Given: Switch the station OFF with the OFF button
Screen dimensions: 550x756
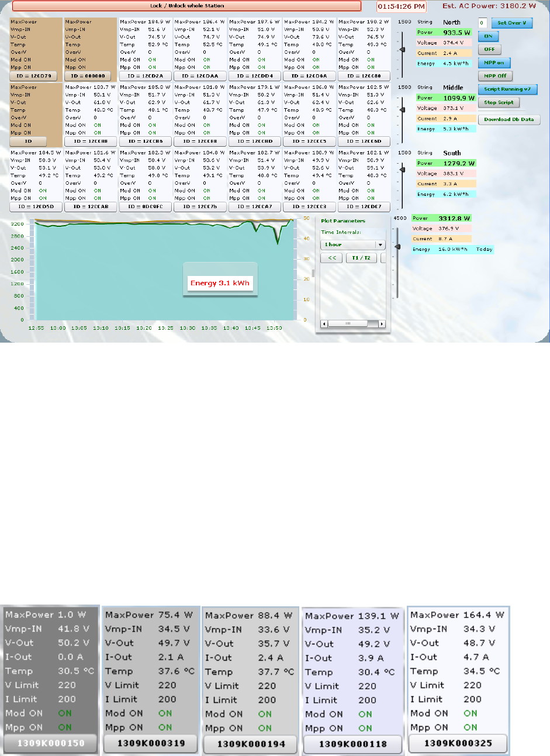Looking at the screenshot, I should tap(490, 49).
